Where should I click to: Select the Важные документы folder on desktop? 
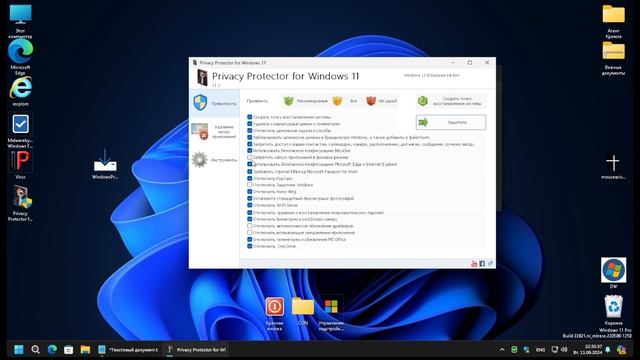point(613,58)
